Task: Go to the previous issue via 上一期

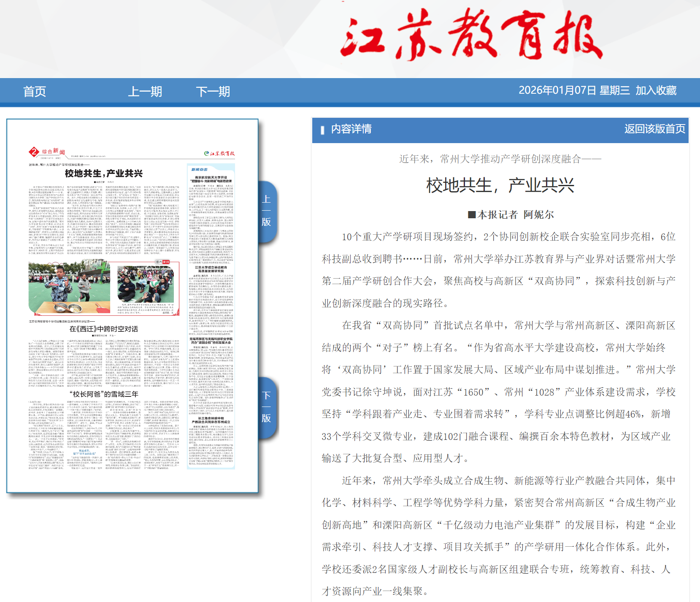Action: point(145,92)
